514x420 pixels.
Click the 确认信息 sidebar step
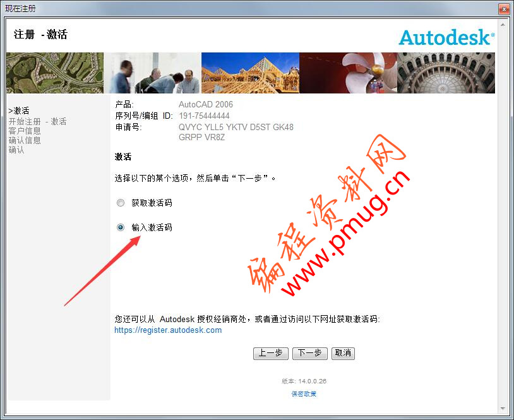pyautogui.click(x=25, y=140)
